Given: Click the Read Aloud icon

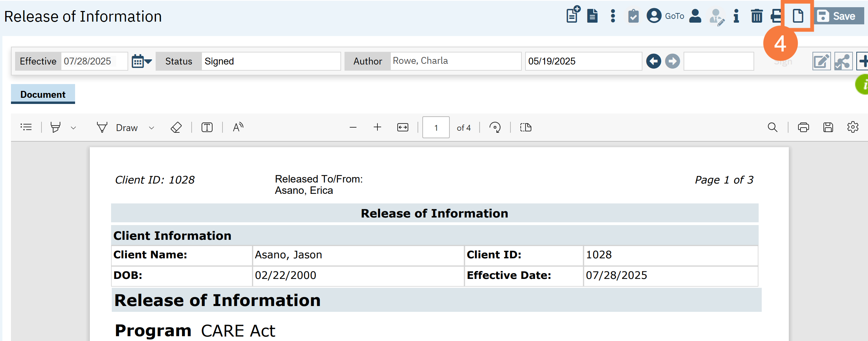Looking at the screenshot, I should click(238, 127).
